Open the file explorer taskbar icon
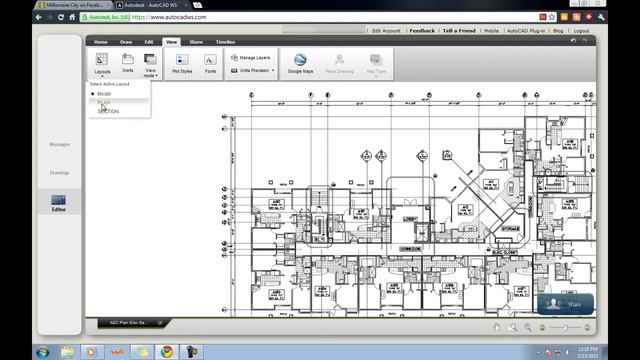Viewport: 640px width, 360px height. tap(68, 352)
